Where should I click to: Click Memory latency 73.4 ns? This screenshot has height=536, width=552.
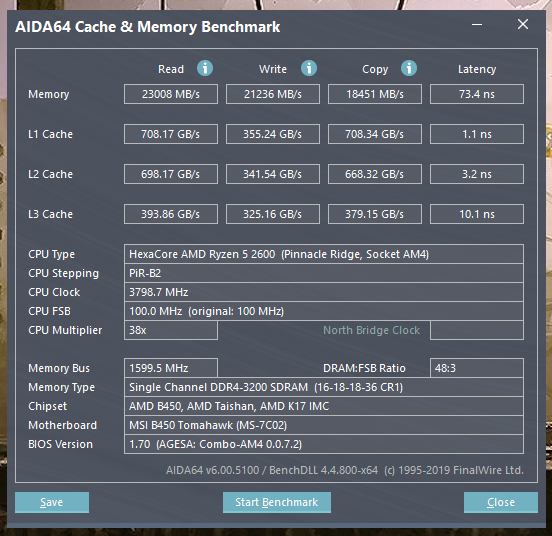click(477, 94)
